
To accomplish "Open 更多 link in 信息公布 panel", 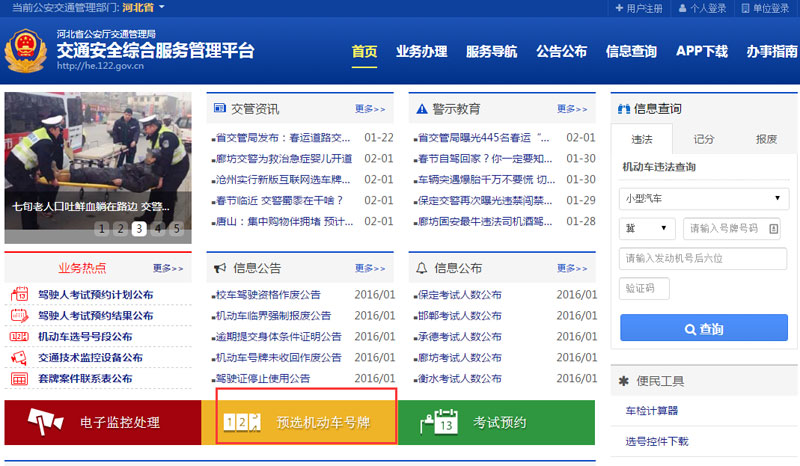I will pos(572,268).
